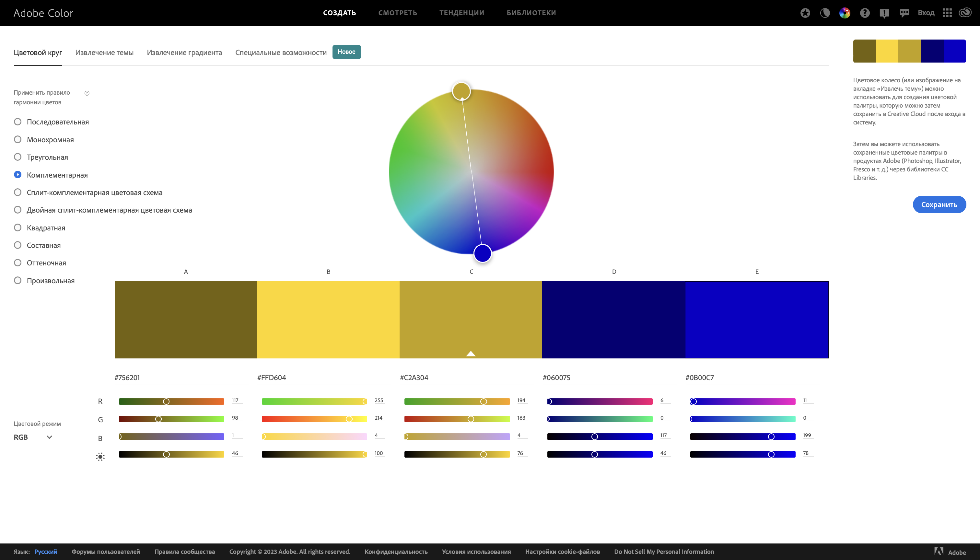Click color D blue channel slider
The height and width of the screenshot is (560, 980).
pos(600,437)
